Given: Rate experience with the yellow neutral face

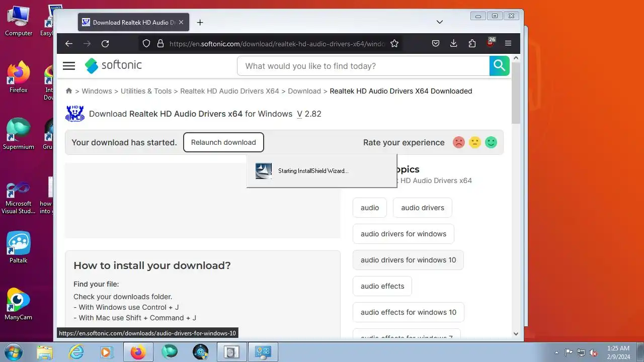Looking at the screenshot, I should (475, 142).
